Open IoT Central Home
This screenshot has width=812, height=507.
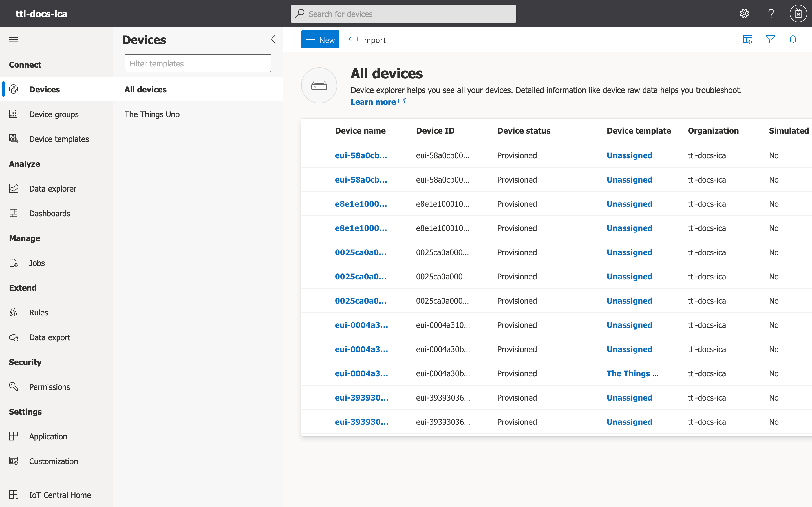tap(60, 495)
